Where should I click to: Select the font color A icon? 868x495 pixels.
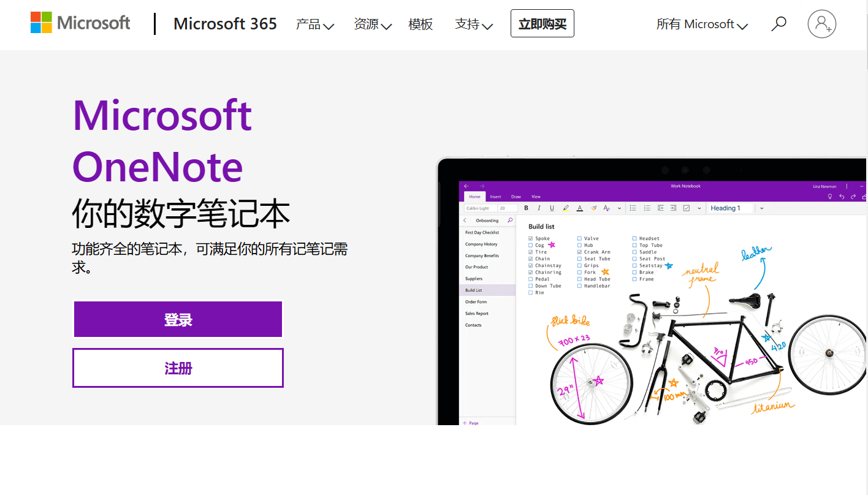pos(580,208)
